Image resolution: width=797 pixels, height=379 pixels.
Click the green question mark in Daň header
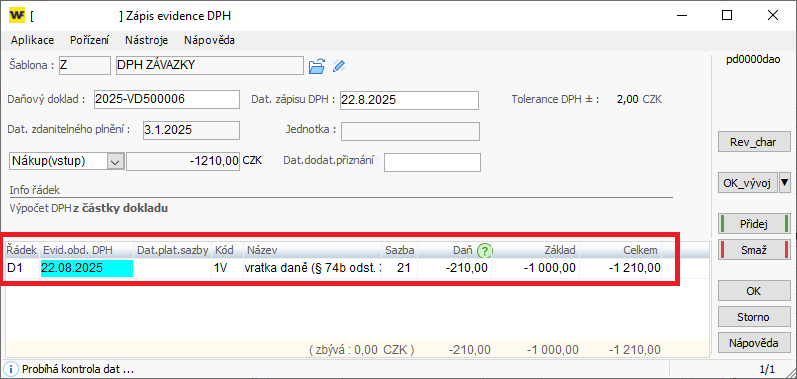485,250
